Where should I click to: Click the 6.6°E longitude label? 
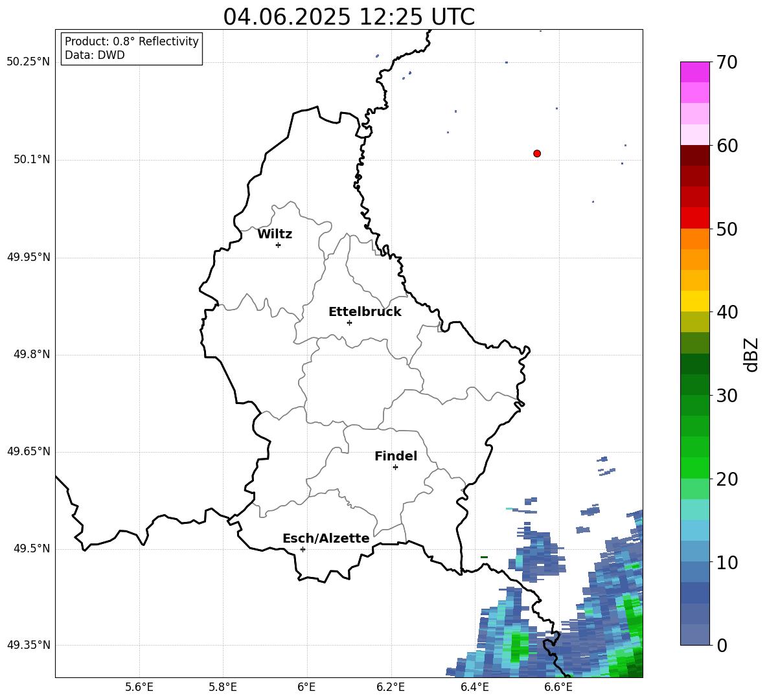pos(558,687)
